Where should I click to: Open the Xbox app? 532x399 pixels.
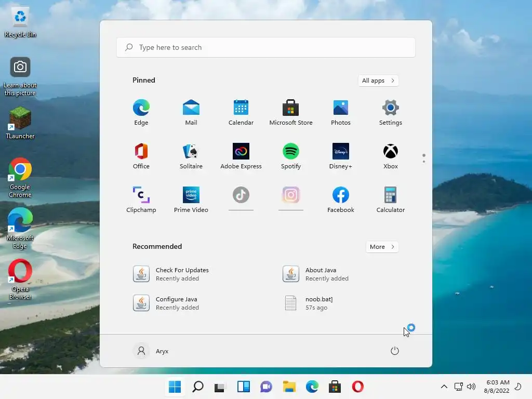point(391,156)
